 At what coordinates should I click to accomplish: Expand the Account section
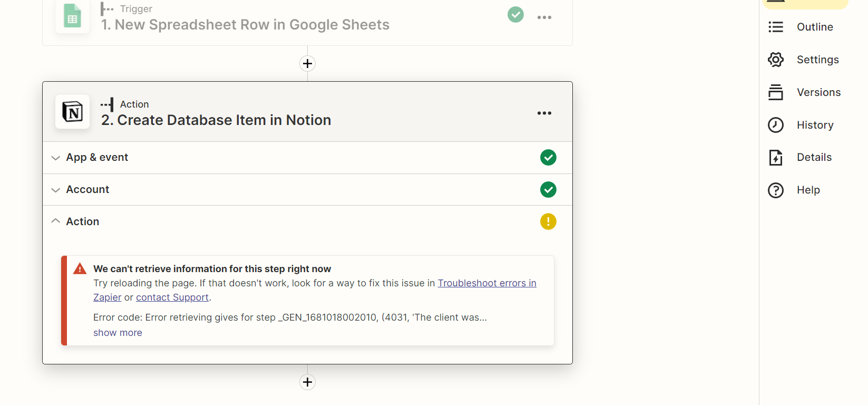click(x=307, y=190)
